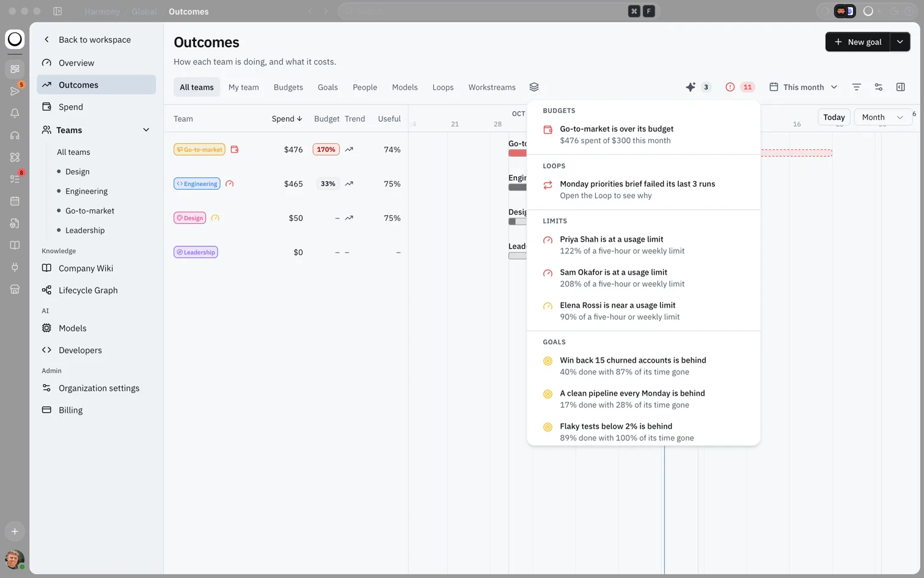The height and width of the screenshot is (578, 924).
Task: Collapse the Teams section chevron
Action: pyautogui.click(x=146, y=130)
